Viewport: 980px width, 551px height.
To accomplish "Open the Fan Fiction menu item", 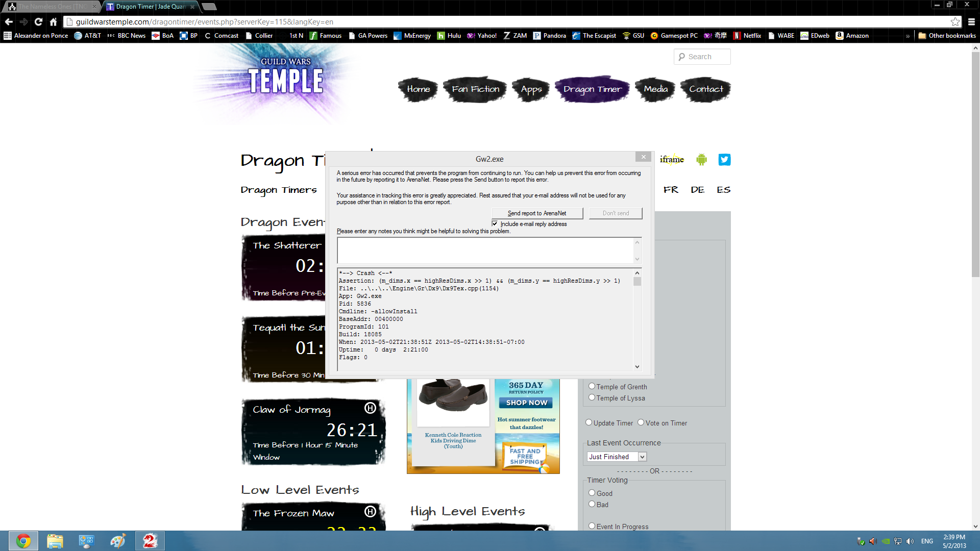I will 475,89.
